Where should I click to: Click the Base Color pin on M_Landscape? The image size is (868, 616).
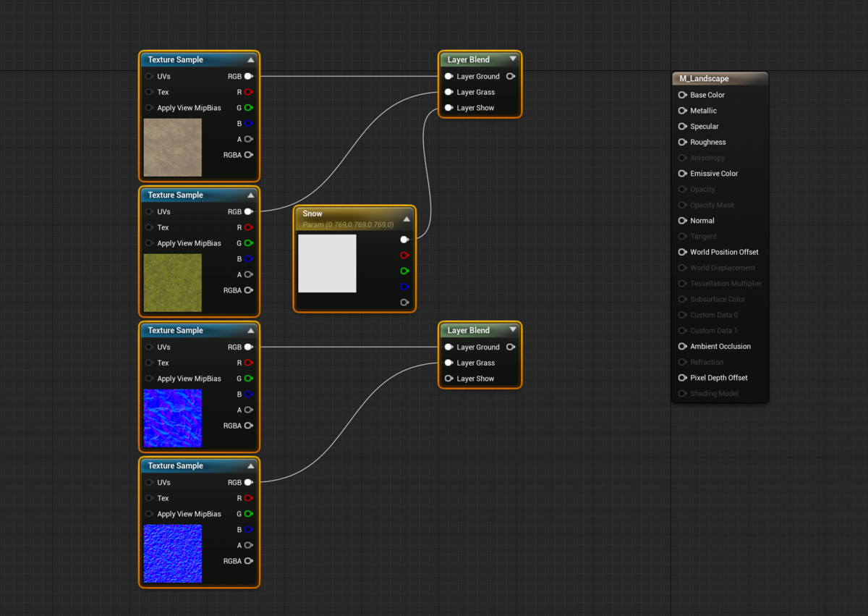(x=682, y=95)
